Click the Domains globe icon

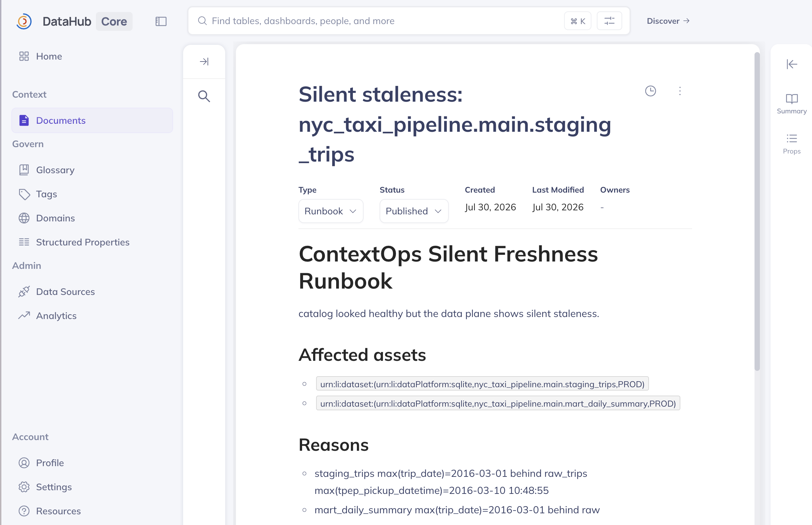[24, 218]
